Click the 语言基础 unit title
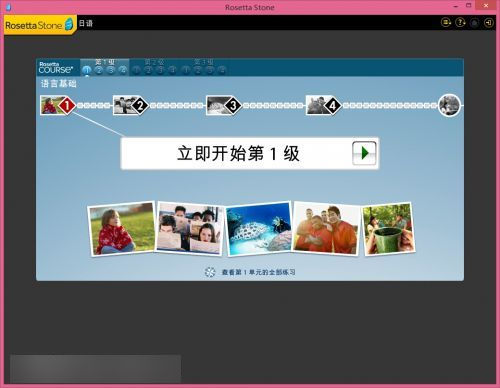 59,83
